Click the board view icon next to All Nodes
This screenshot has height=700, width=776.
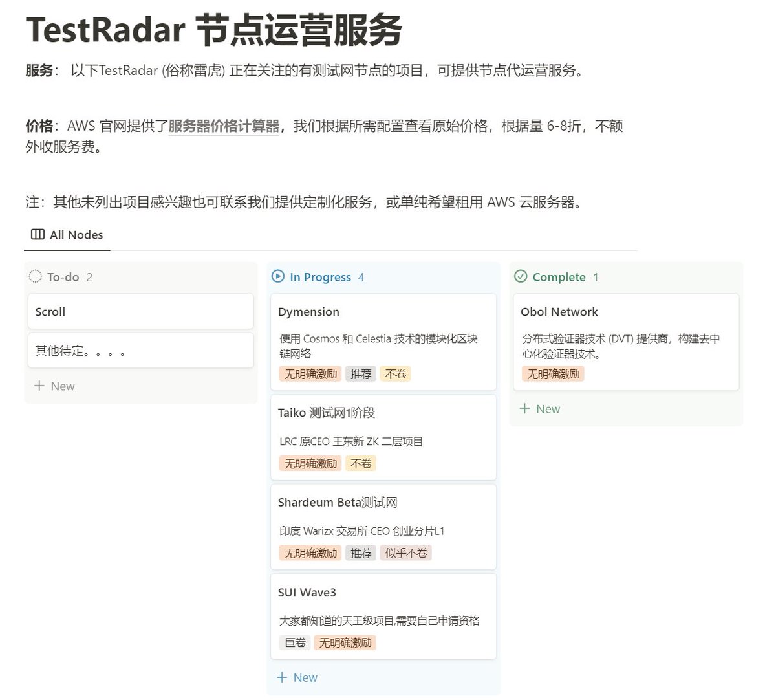click(x=36, y=234)
